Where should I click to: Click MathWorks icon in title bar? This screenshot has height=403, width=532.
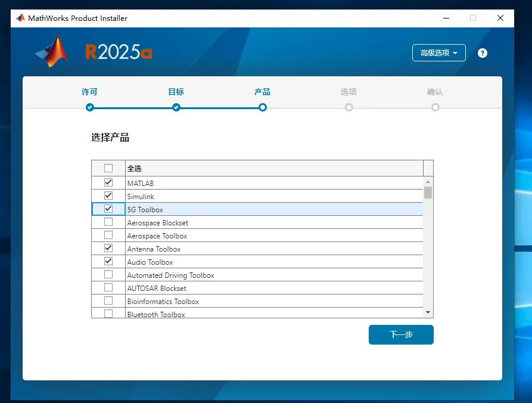click(x=20, y=18)
